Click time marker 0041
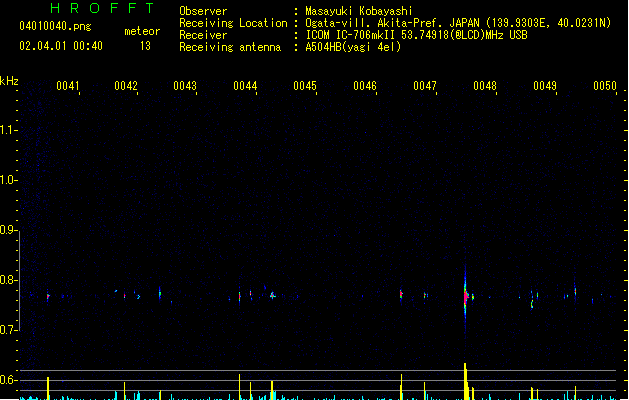The image size is (629, 400). pos(68,86)
